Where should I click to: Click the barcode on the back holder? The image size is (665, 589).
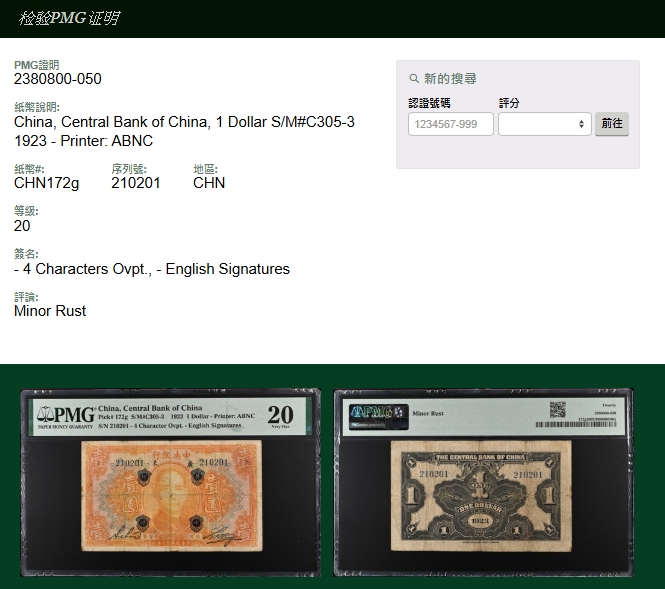coord(577,425)
